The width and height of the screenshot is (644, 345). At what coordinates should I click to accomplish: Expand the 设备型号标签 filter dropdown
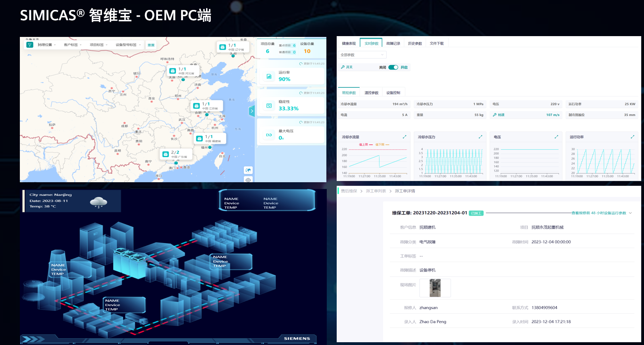coord(128,45)
